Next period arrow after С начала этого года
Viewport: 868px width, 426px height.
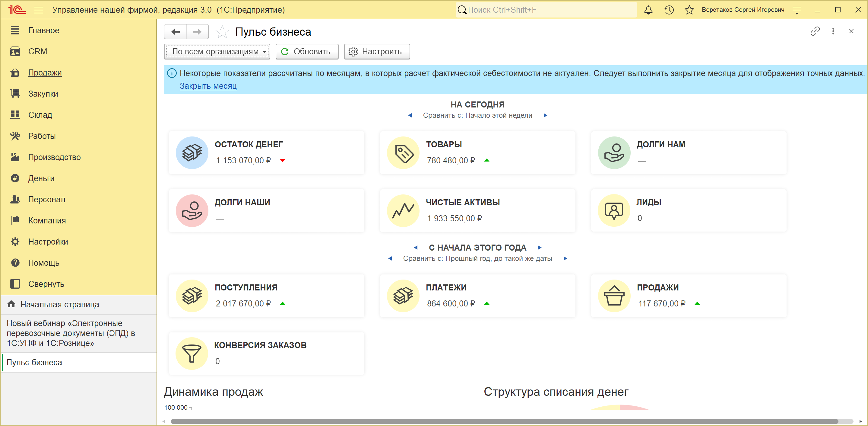click(x=540, y=248)
